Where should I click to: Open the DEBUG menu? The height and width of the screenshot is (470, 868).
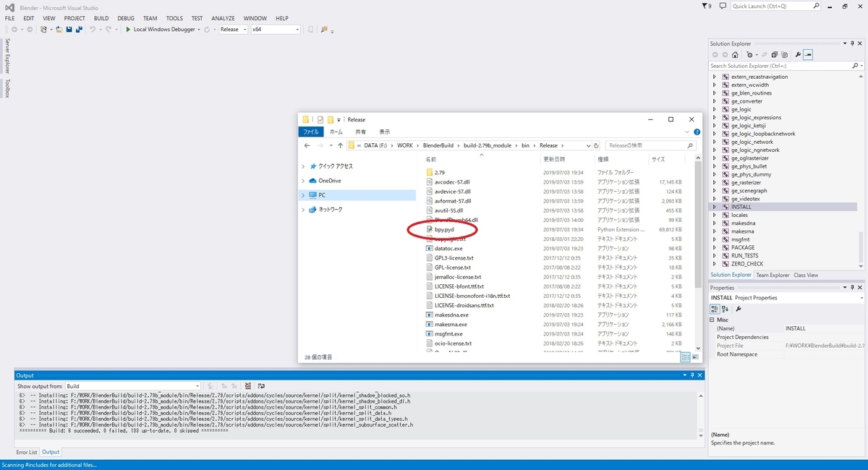[x=126, y=18]
